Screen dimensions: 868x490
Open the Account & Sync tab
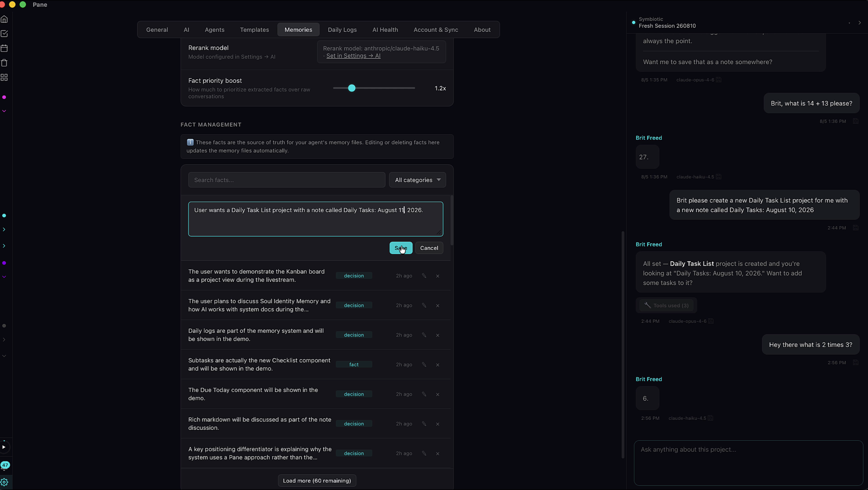point(436,30)
